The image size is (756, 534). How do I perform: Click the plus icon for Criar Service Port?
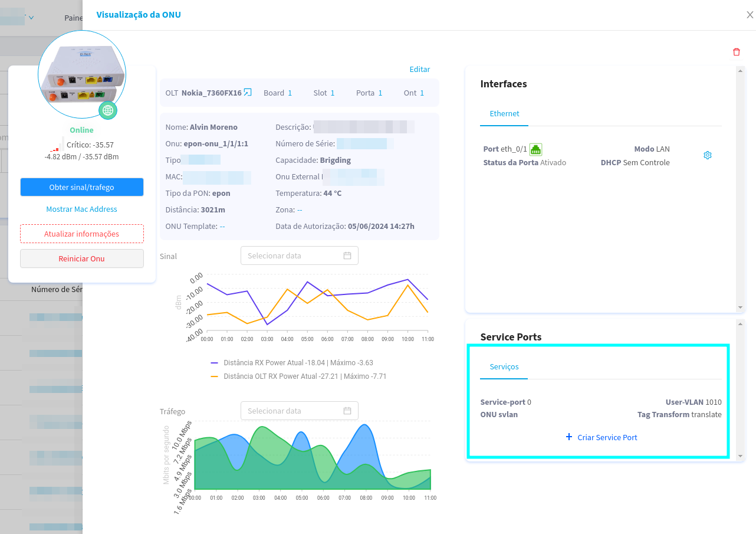pos(568,437)
